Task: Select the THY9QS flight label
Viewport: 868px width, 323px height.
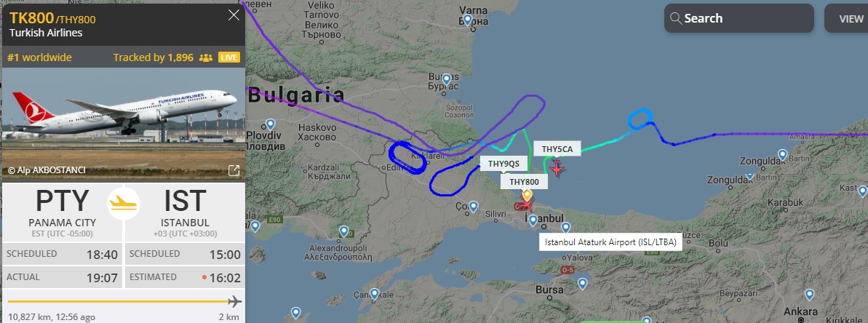Action: [x=503, y=164]
